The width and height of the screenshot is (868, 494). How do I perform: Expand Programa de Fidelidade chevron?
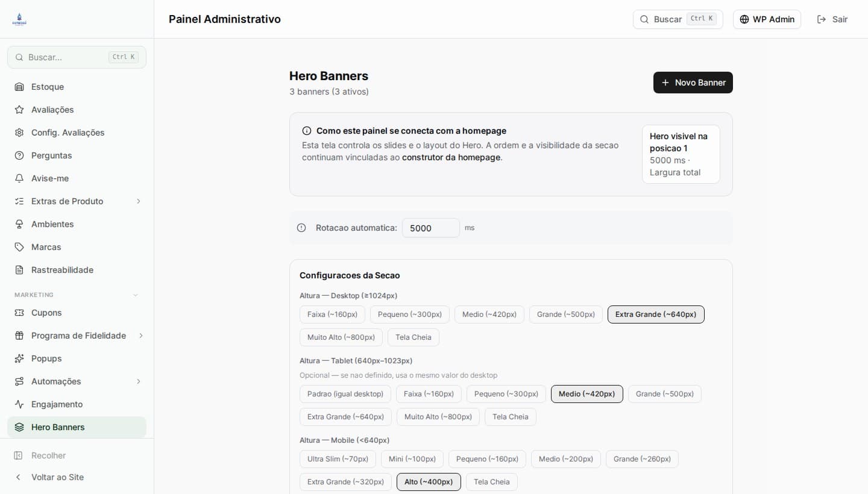140,336
